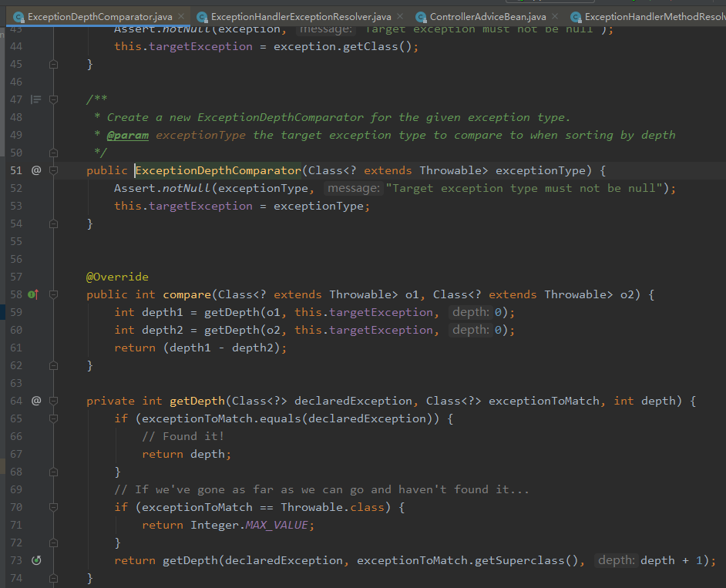This screenshot has width=726, height=588.
Task: Click the @param link in the Javadoc
Action: [128, 134]
